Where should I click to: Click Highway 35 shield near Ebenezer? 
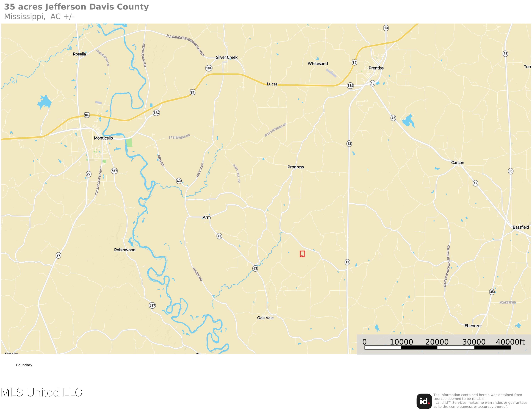(x=492, y=292)
